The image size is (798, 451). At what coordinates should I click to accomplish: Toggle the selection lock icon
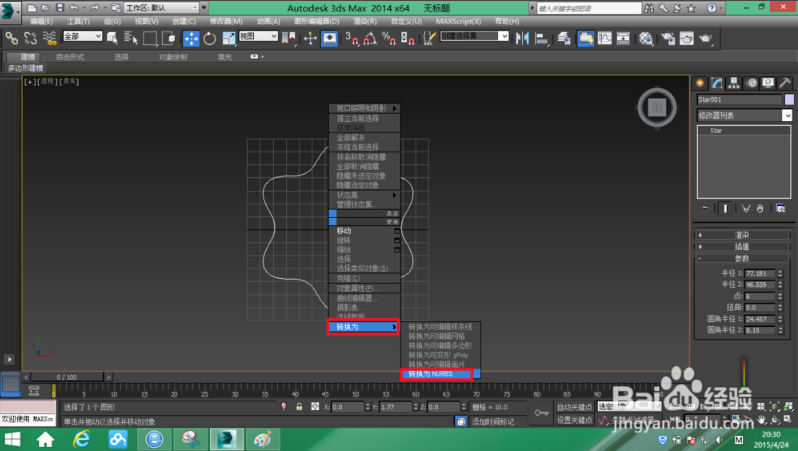click(299, 407)
